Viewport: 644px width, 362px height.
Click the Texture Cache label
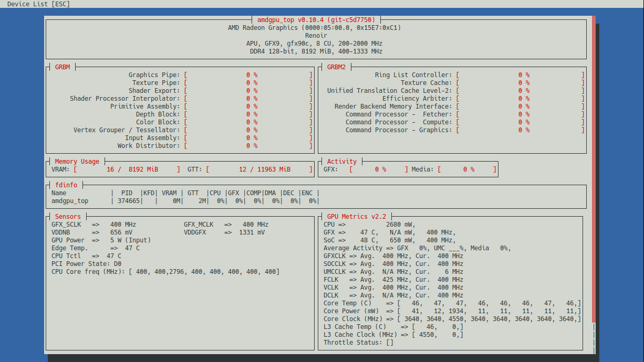click(x=426, y=83)
